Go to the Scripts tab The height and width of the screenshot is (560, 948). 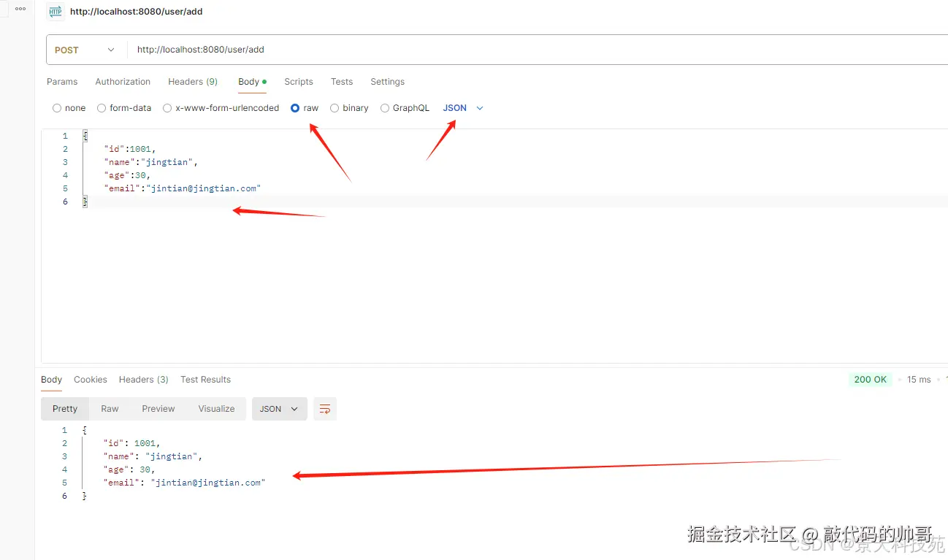[299, 82]
